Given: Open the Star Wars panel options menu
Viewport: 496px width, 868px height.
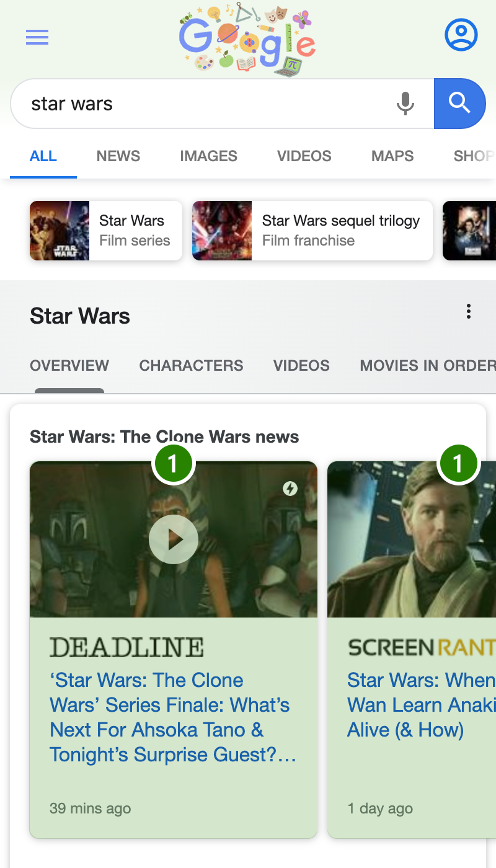Looking at the screenshot, I should tap(469, 311).
